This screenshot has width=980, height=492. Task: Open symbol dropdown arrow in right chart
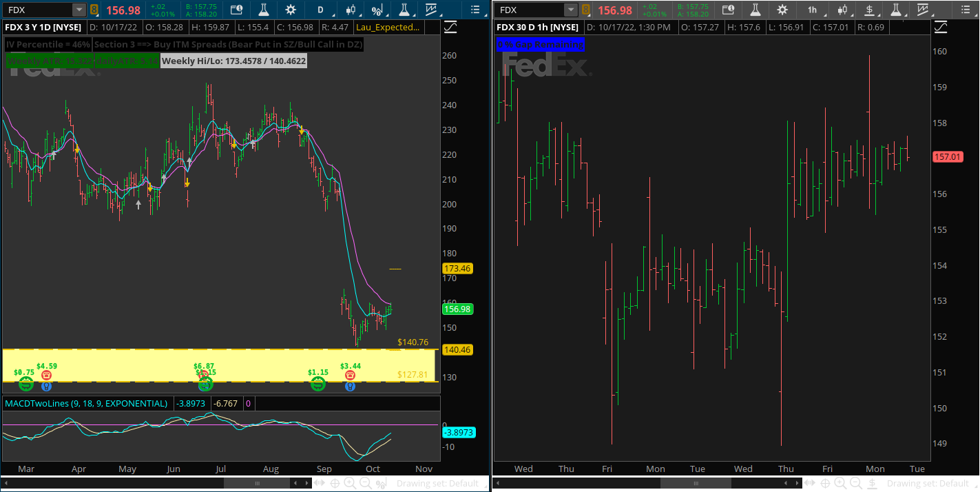pos(570,10)
